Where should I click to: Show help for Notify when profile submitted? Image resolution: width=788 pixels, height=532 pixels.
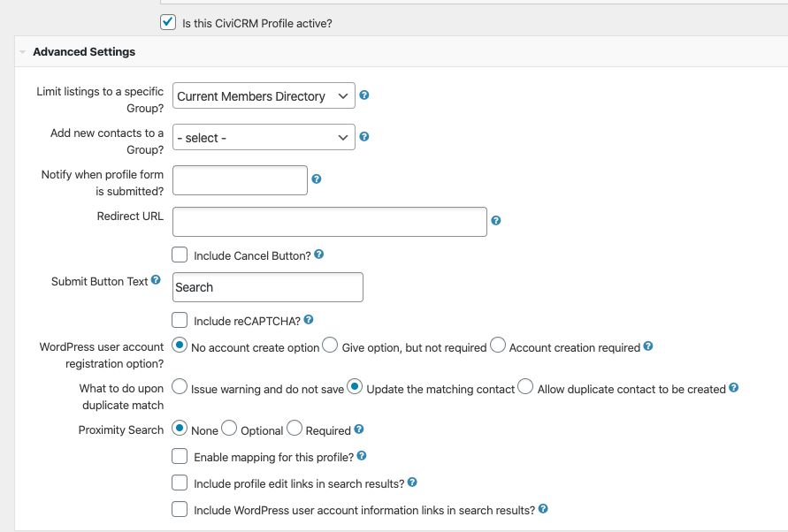coord(317,179)
